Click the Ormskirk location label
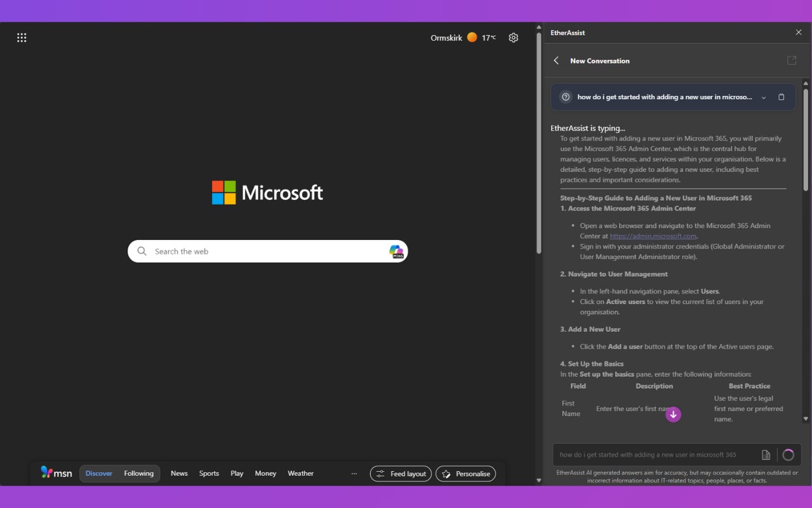 [446, 38]
